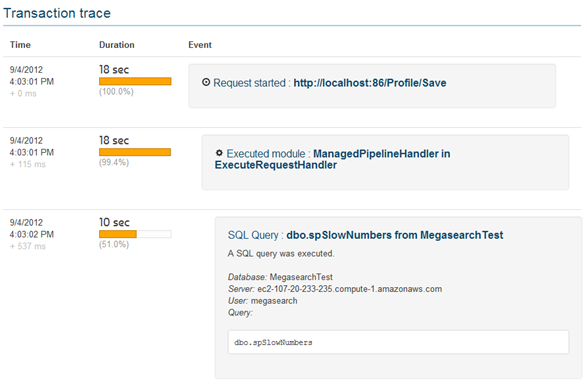Image resolution: width=587 pixels, height=385 pixels.
Task: Click the 'User: megasearch' line
Action: click(x=262, y=301)
